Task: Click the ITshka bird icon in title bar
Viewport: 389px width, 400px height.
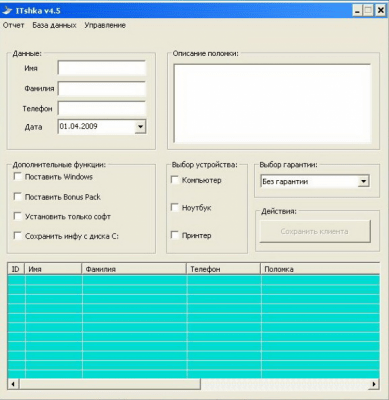Action: tap(7, 11)
